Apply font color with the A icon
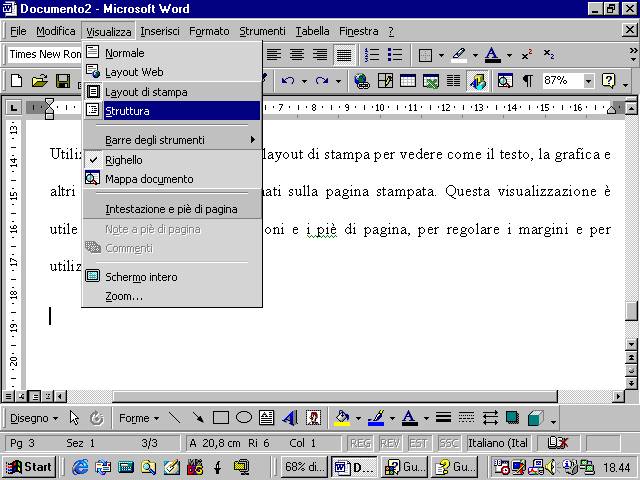Image resolution: width=640 pixels, height=480 pixels. point(493,55)
